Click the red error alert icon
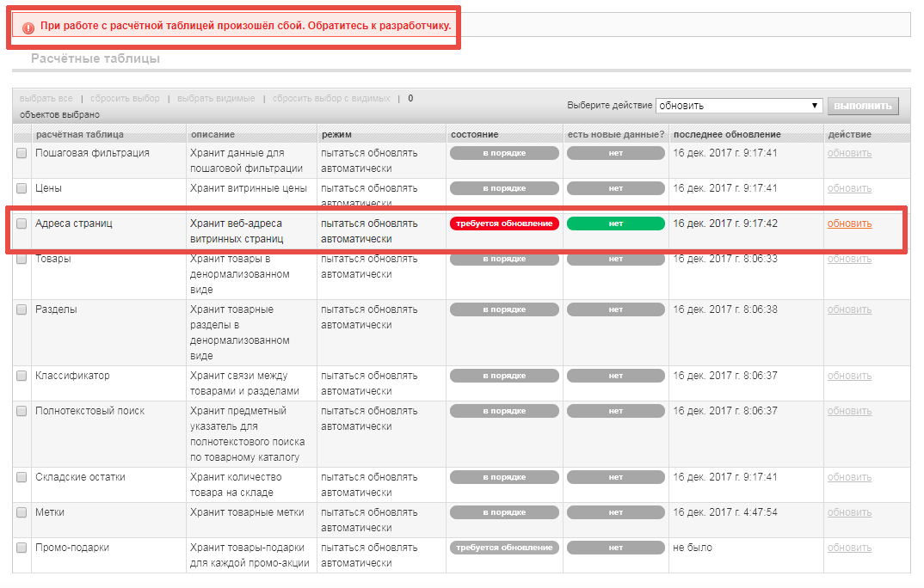This screenshot has width=924, height=588. pyautogui.click(x=28, y=28)
